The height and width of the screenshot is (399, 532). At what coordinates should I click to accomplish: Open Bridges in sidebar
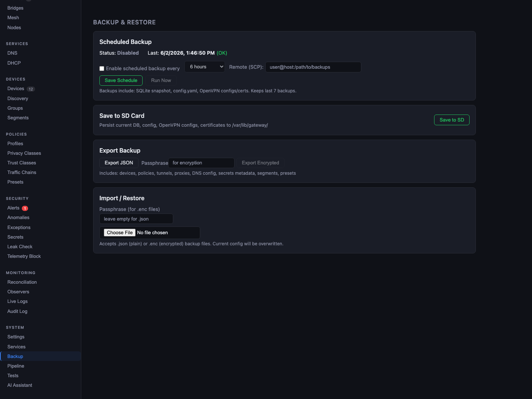[x=16, y=8]
